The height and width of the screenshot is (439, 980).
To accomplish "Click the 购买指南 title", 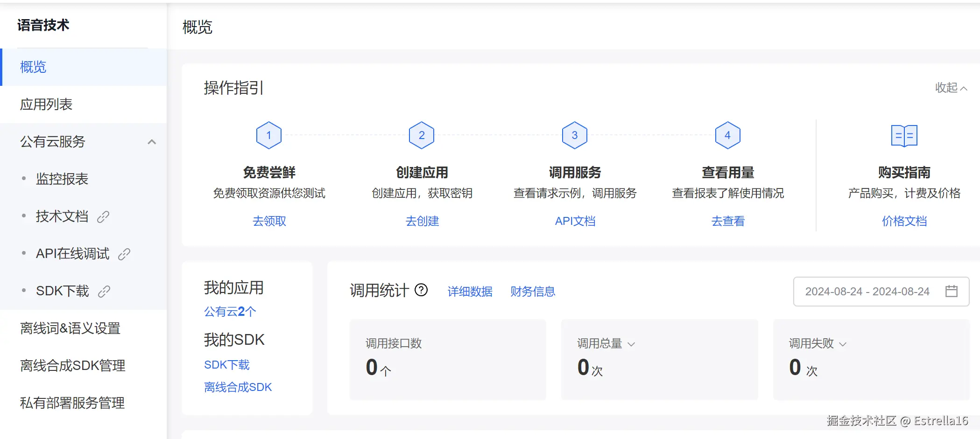I will [904, 173].
